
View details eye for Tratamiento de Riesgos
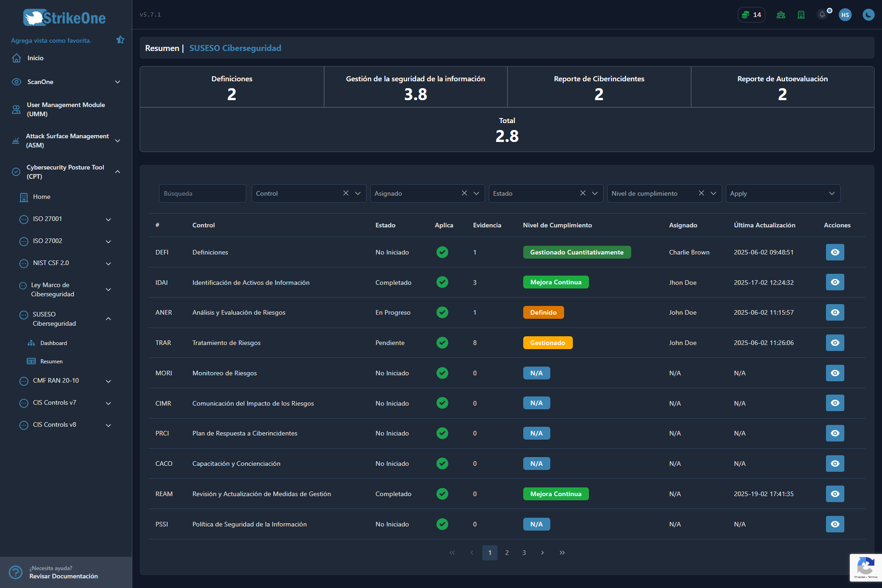(x=835, y=343)
